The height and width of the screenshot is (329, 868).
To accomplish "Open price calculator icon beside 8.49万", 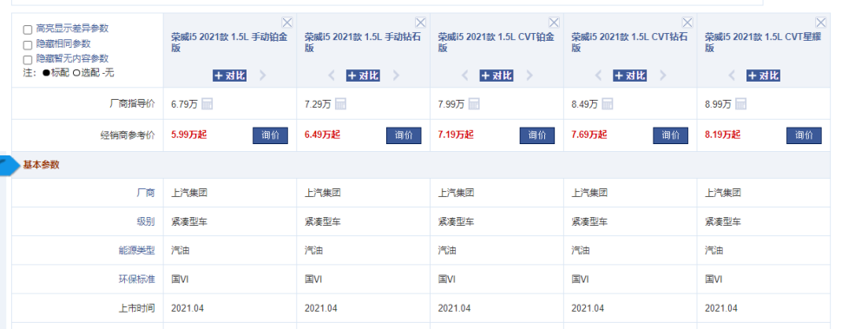I will 608,103.
